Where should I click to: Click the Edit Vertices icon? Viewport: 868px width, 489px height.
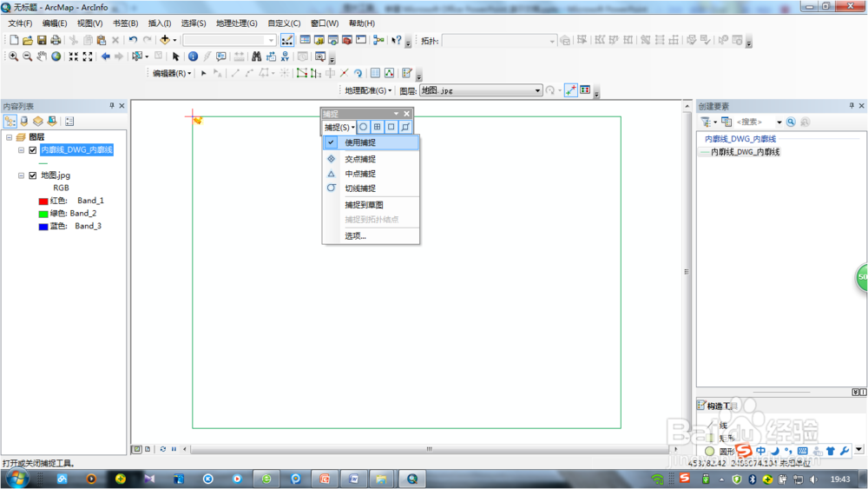point(302,73)
